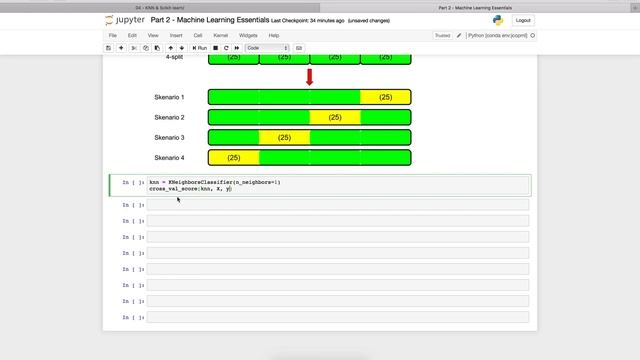
Task: Click the Skenario 3 label
Action: (x=169, y=138)
